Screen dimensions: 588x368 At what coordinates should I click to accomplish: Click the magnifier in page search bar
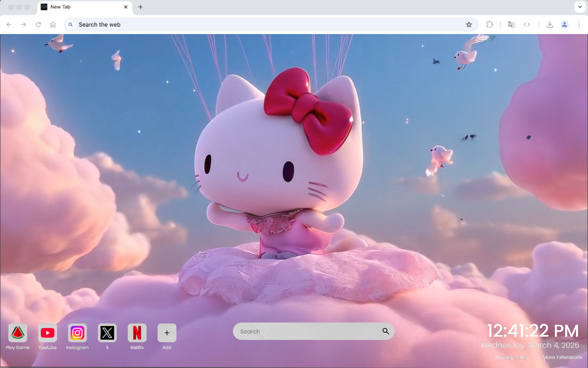(x=385, y=331)
